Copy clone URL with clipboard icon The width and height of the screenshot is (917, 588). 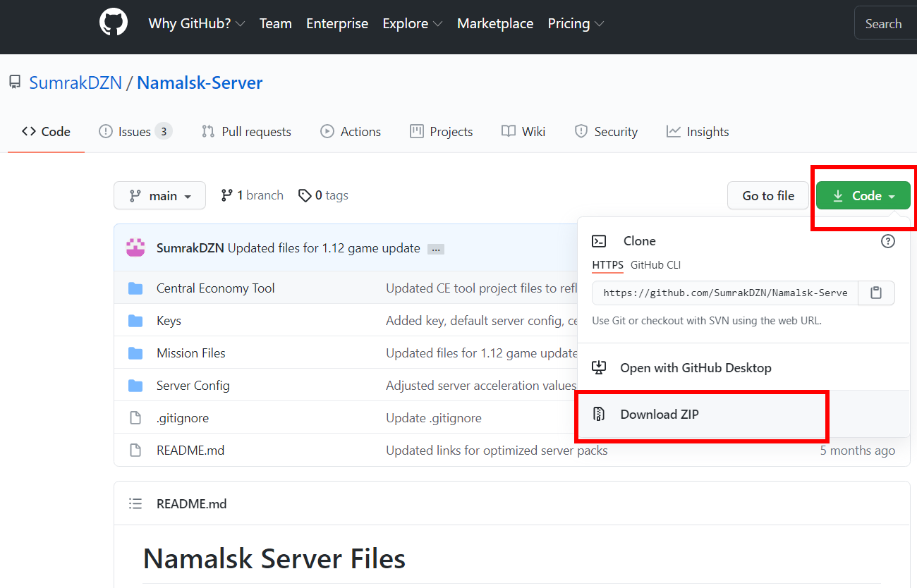point(876,293)
